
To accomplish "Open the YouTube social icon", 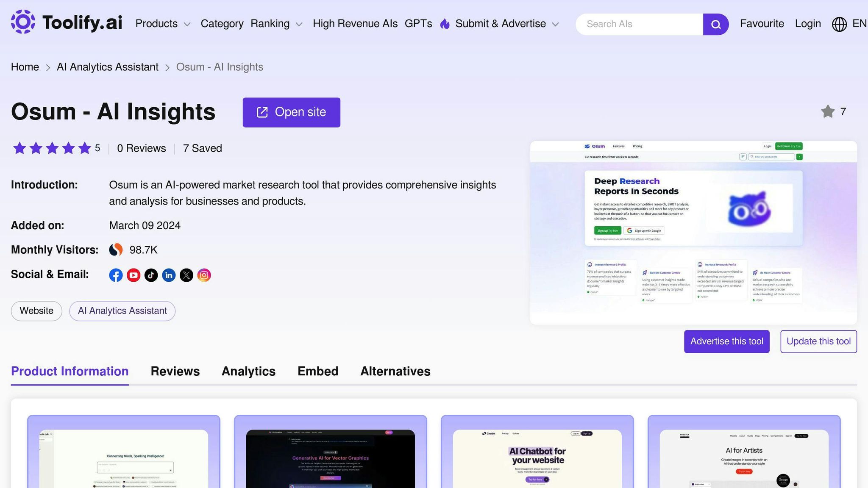I will 134,275.
